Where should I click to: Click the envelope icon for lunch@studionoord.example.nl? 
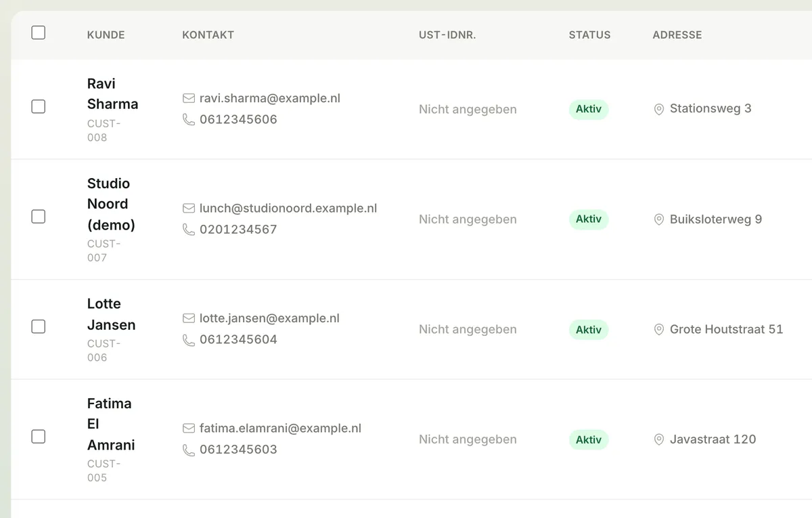click(189, 209)
